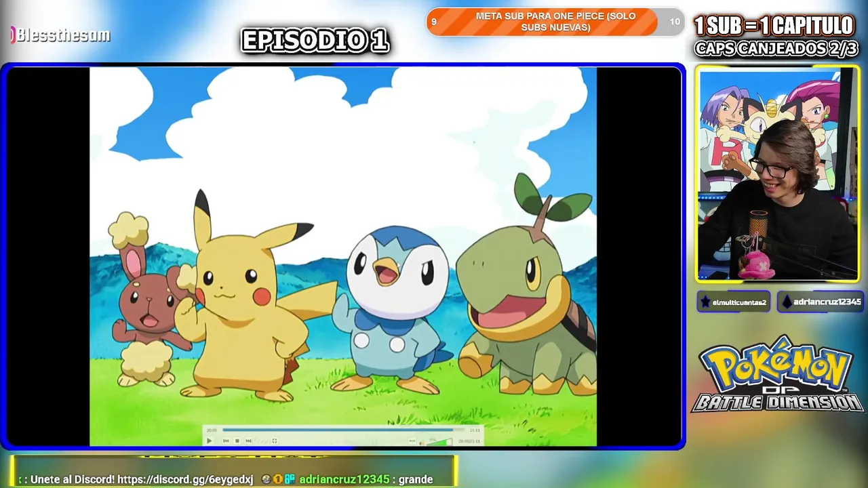Click the next track button in player
The height and width of the screenshot is (488, 868).
coord(248,441)
